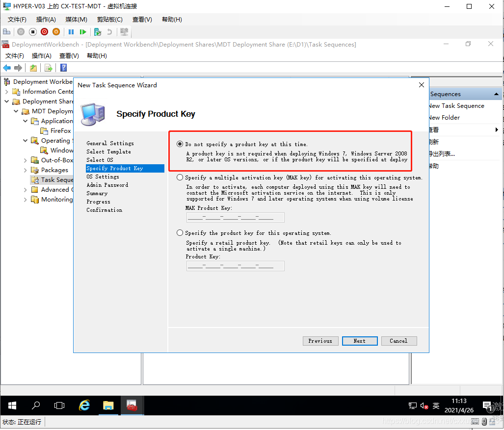Expand Out-of-Box Drivers node
Viewport: 504px width, 430px height.
(26, 160)
